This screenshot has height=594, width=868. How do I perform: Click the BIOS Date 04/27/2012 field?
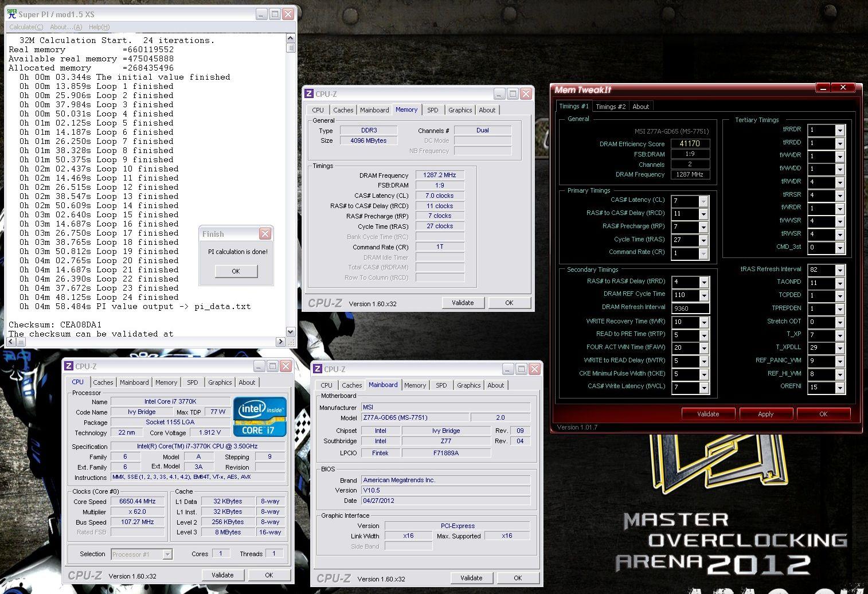click(x=445, y=501)
